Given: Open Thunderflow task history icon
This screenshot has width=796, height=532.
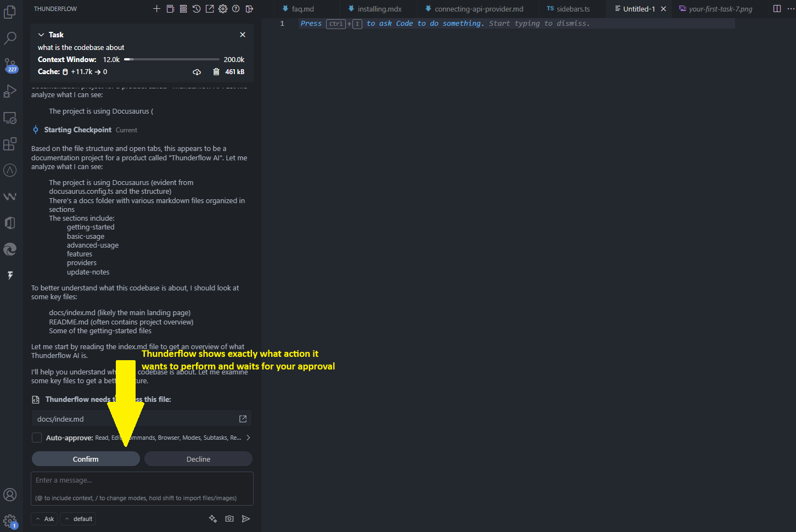Looking at the screenshot, I should pyautogui.click(x=197, y=8).
